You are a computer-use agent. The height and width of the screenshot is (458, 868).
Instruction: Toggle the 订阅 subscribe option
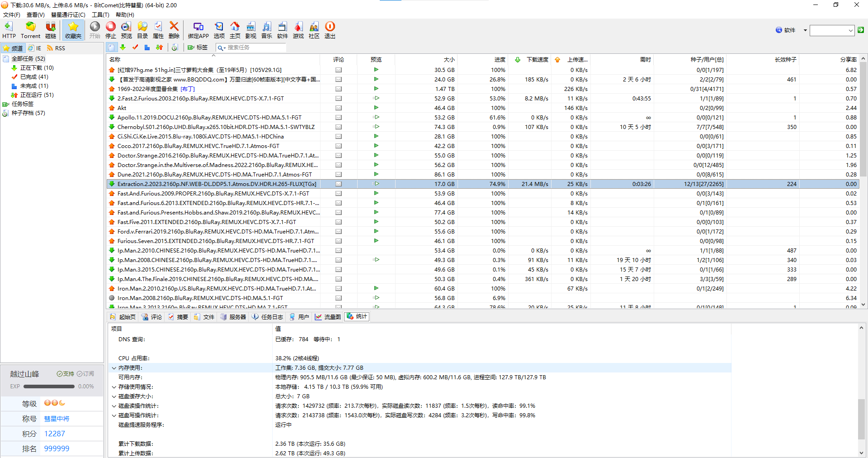(85, 374)
